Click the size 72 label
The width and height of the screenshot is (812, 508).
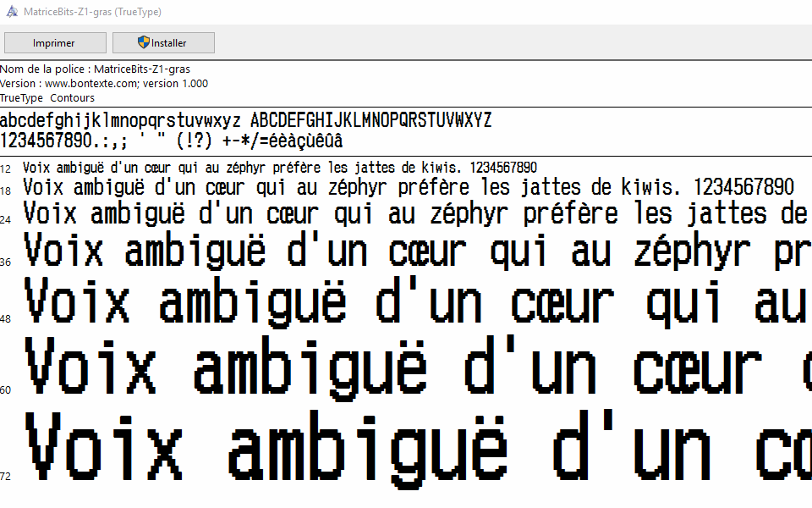tap(6, 476)
